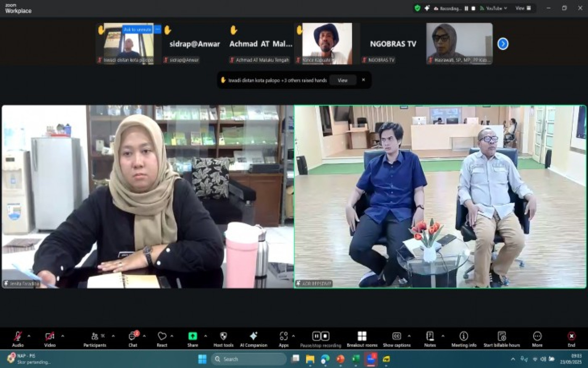The width and height of the screenshot is (588, 368).
Task: Open the Notes tool
Action: [430, 339]
